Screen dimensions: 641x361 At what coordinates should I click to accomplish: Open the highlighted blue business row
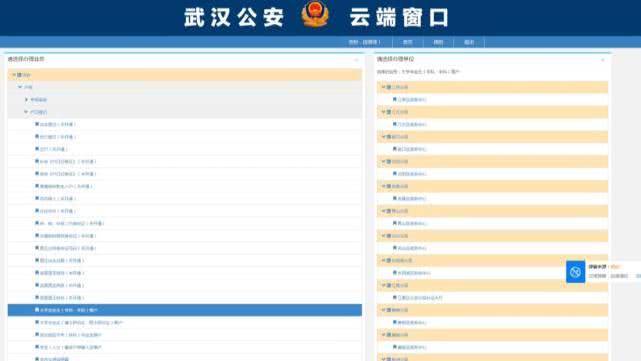coord(185,310)
